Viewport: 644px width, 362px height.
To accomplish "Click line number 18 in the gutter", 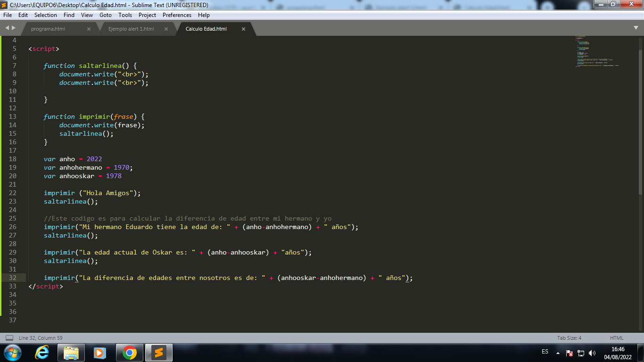I will (12, 159).
